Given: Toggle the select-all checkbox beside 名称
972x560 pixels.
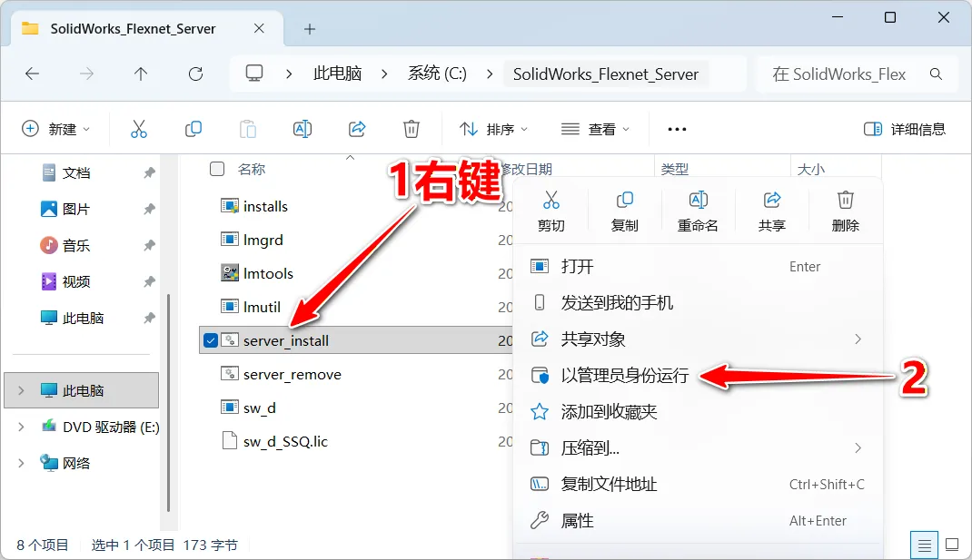Looking at the screenshot, I should point(217,169).
